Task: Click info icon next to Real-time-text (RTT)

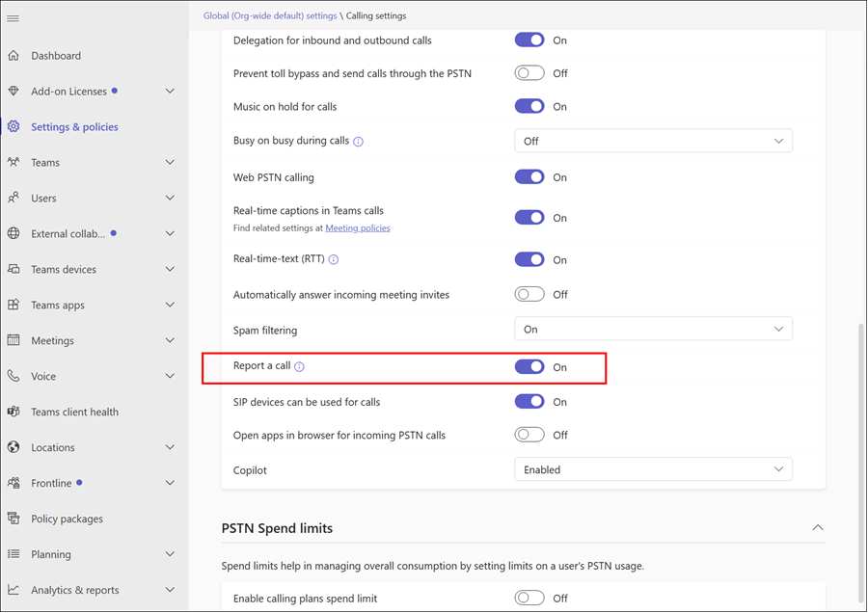Action: (334, 260)
